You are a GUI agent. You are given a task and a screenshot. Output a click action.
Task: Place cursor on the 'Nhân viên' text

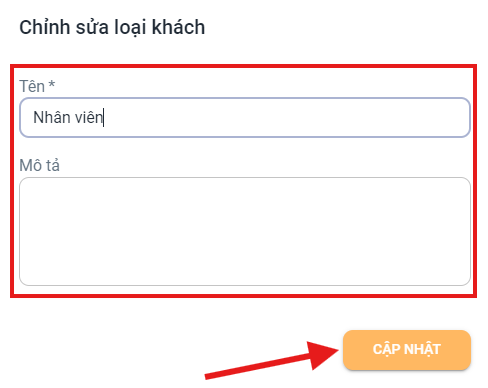(68, 118)
